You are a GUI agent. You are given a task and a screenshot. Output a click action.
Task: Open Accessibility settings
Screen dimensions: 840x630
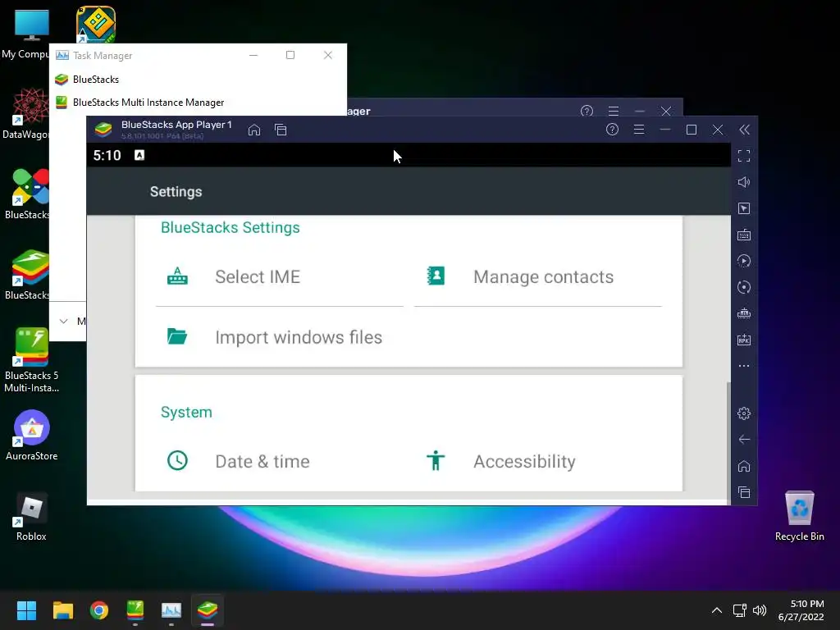[538, 461]
